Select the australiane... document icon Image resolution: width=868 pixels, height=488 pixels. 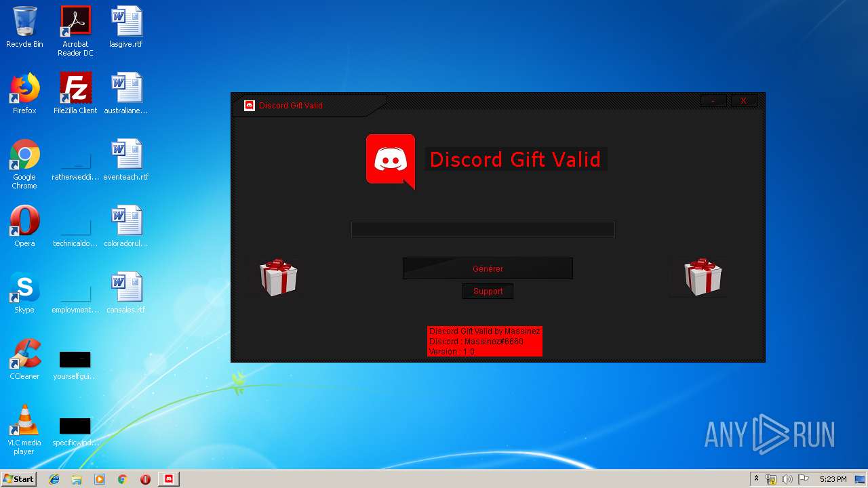pyautogui.click(x=126, y=94)
